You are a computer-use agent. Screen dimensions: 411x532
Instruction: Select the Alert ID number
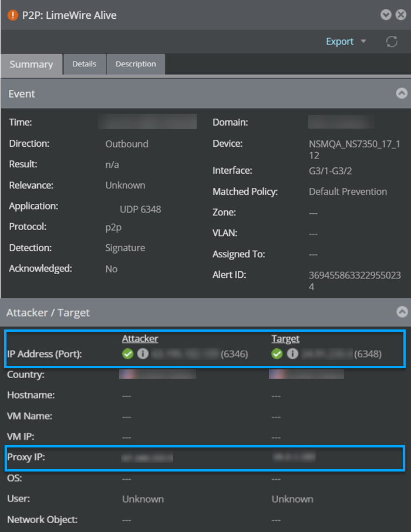355,281
